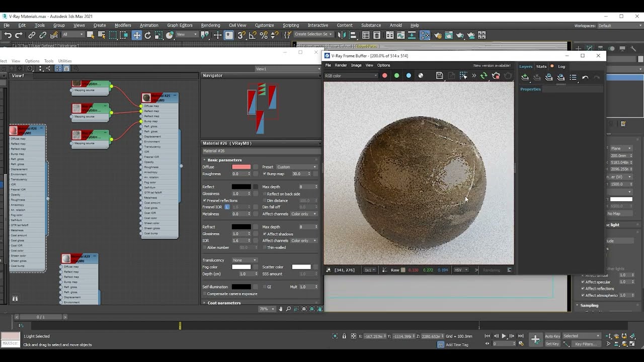
Task: Open the Preset Custom dropdown
Action: pyautogui.click(x=297, y=167)
